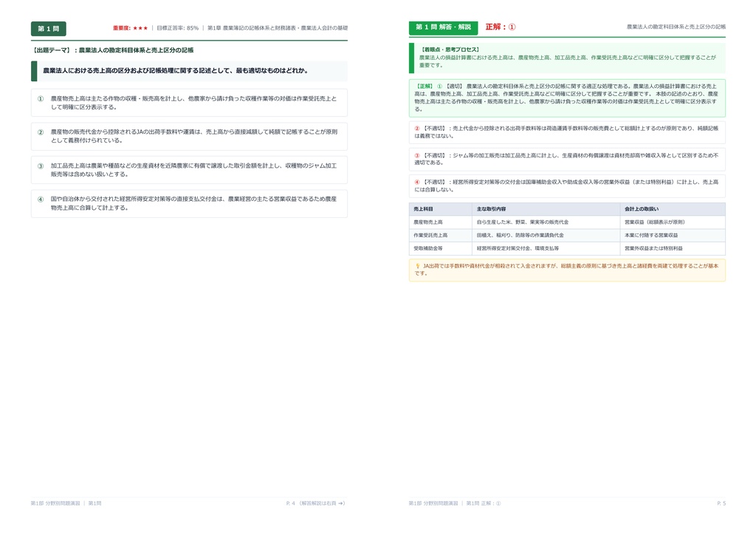Click the light bulb tip icon
The image size is (756, 535).
(418, 266)
